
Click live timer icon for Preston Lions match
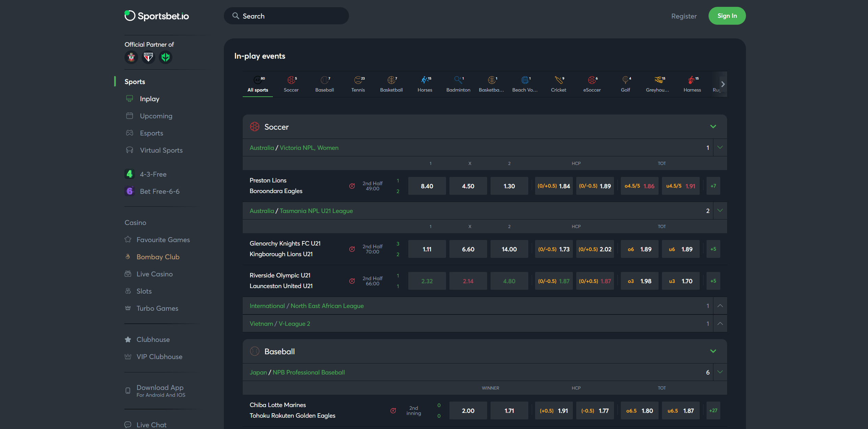point(352,186)
